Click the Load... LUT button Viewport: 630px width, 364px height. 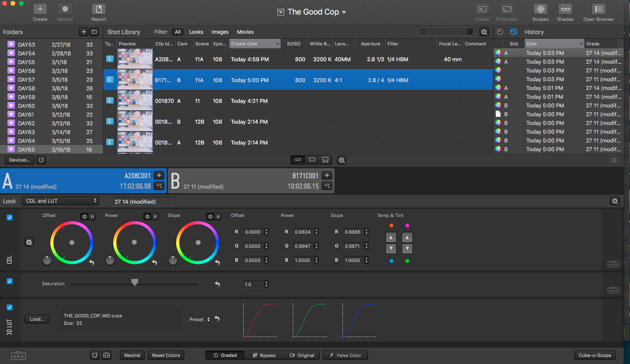coord(37,319)
